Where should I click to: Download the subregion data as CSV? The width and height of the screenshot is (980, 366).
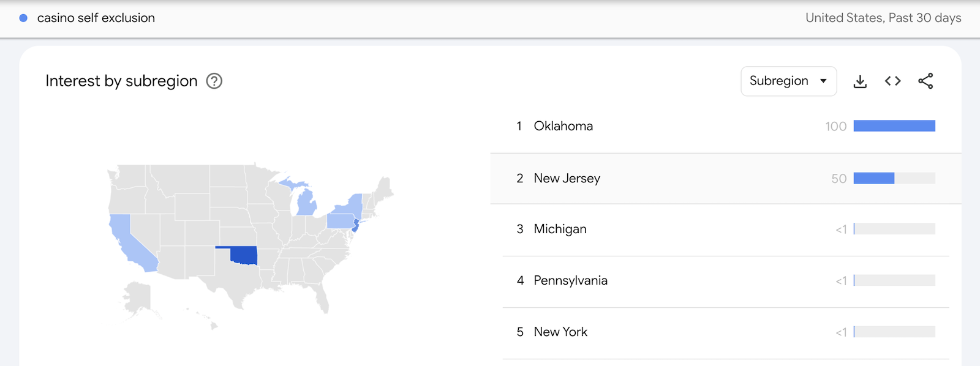[860, 81]
